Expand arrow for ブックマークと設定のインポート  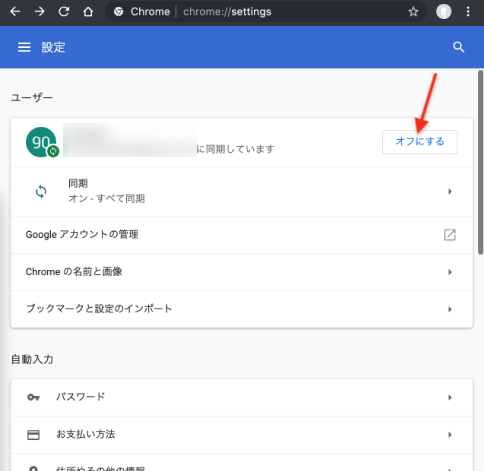tap(450, 309)
